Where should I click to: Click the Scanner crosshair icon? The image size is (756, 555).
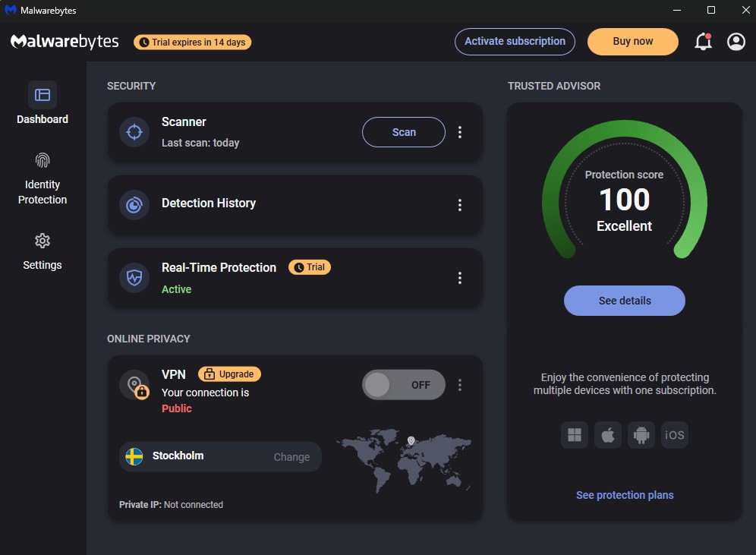pos(134,132)
